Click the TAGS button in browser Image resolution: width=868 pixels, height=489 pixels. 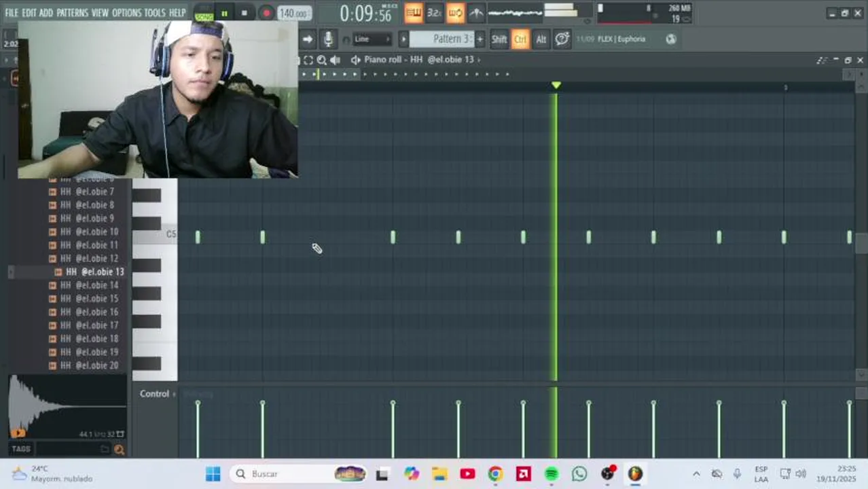click(x=20, y=449)
